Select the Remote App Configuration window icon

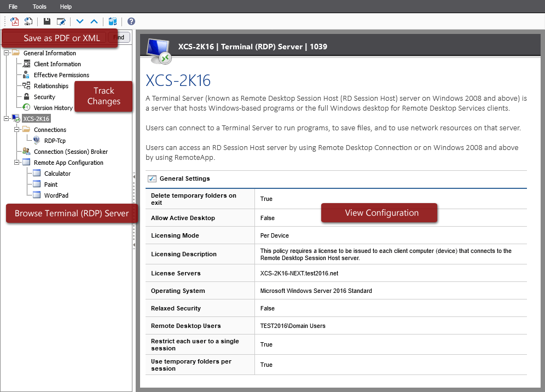(26, 162)
